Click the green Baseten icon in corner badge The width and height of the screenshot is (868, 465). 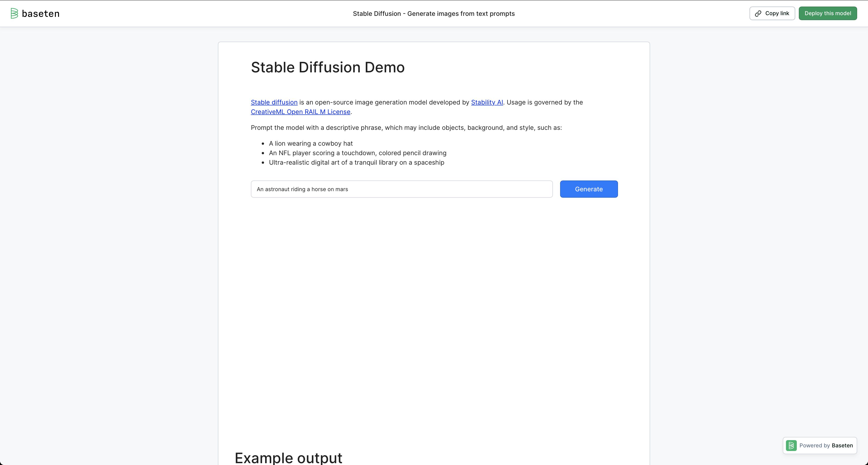(791, 446)
